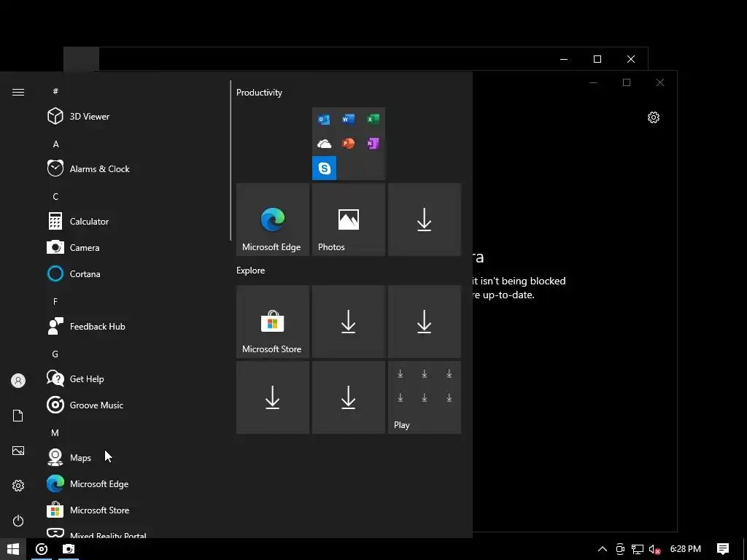The image size is (747, 560).
Task: Open the muted volume tray icon
Action: (x=654, y=549)
